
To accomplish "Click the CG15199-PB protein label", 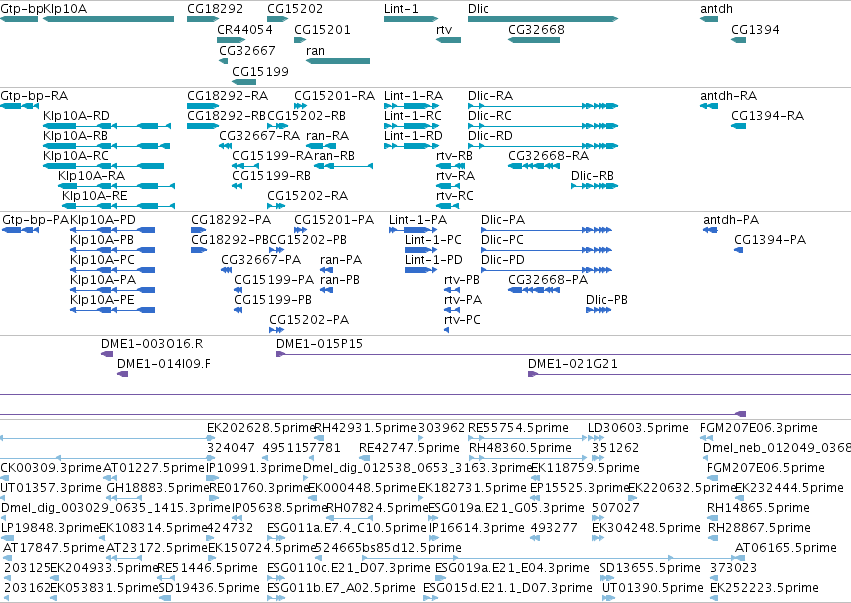I will (x=273, y=300).
